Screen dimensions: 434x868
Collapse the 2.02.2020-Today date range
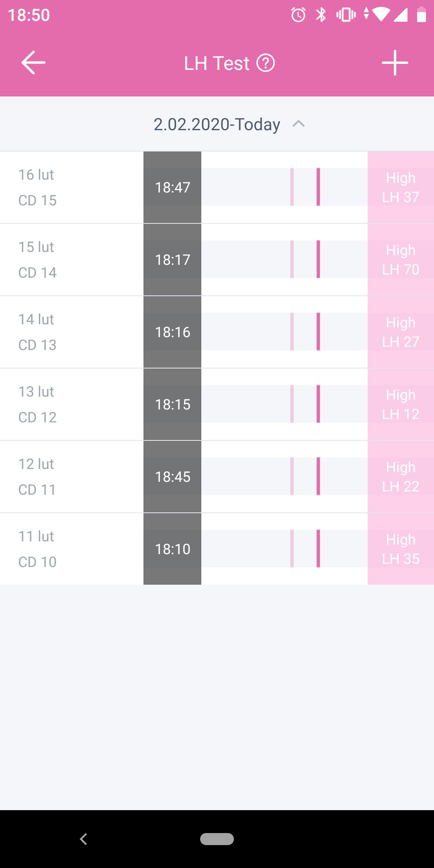point(299,124)
